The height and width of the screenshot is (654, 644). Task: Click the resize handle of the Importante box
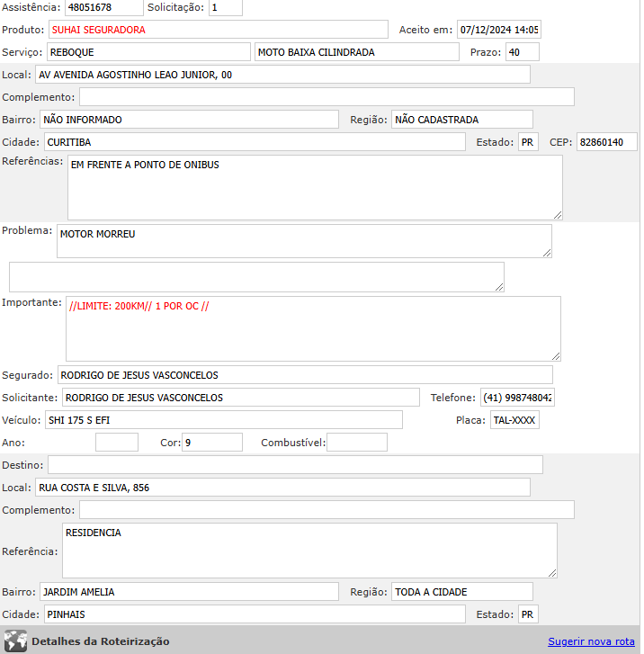pyautogui.click(x=556, y=356)
